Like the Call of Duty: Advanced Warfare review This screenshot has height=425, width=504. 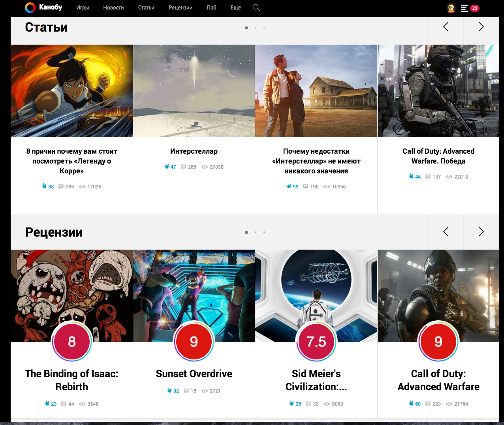411,403
